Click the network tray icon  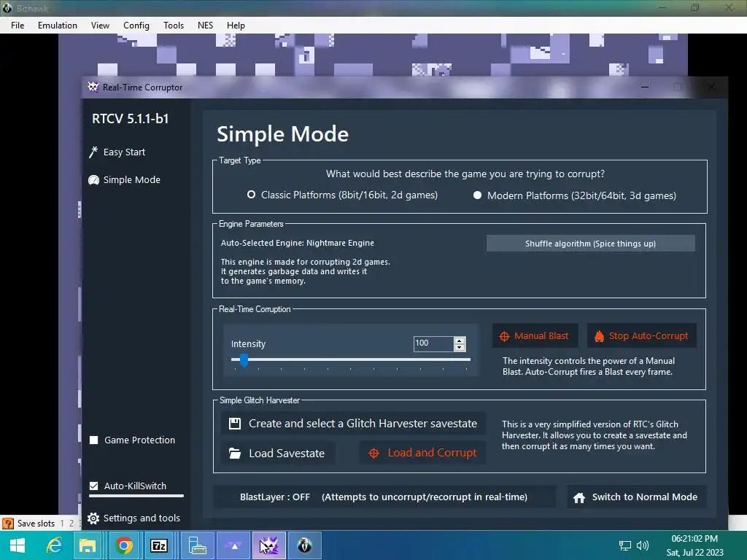(624, 545)
